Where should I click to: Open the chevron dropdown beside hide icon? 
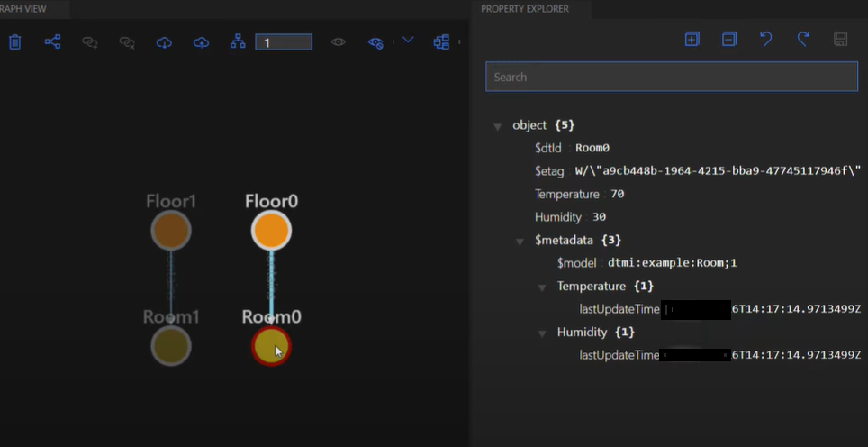[x=408, y=40]
